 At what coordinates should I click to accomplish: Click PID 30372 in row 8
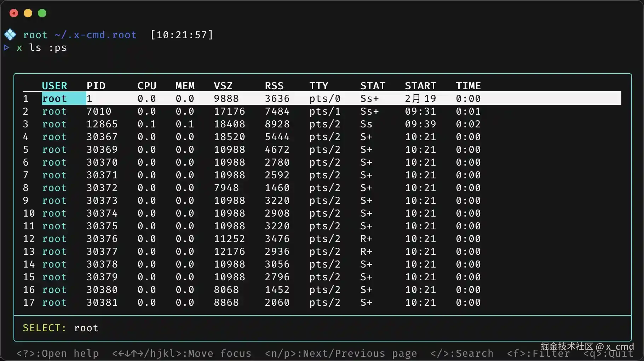[102, 188]
